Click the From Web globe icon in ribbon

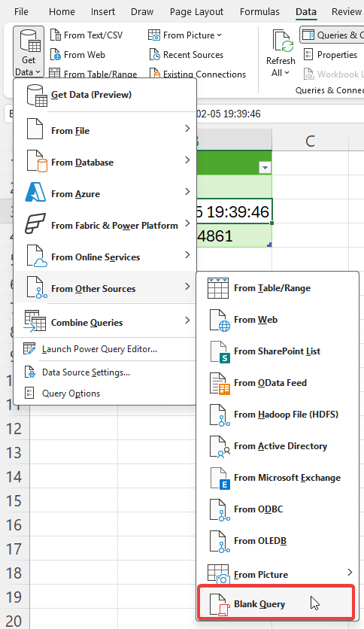tap(56, 55)
